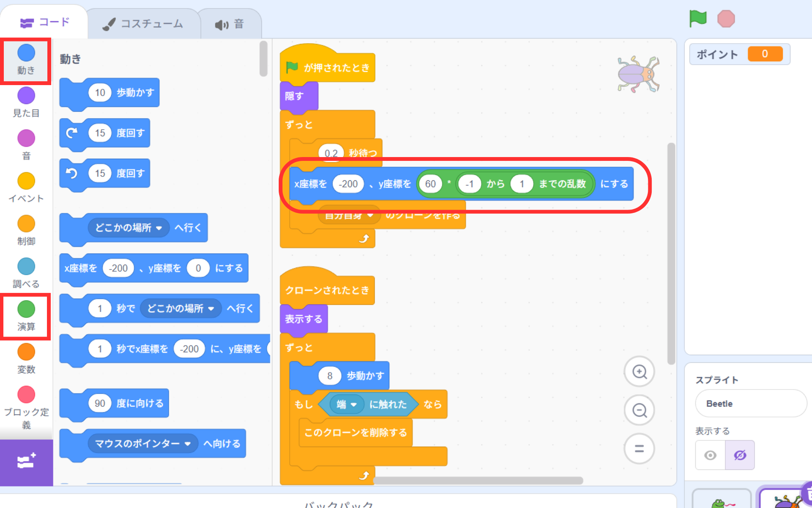The image size is (812, 508).
Task: Select the Beetle sprite thumbnail
Action: 787,499
